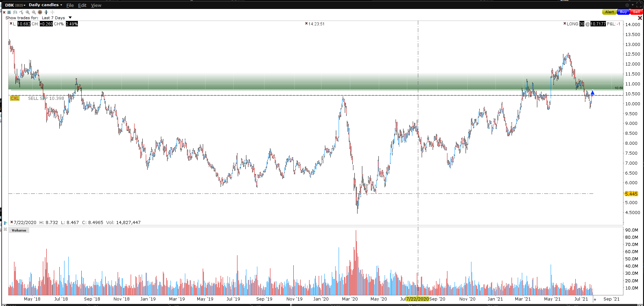
Task: Click the Vol: 14,827,447 value
Action: click(x=123, y=222)
